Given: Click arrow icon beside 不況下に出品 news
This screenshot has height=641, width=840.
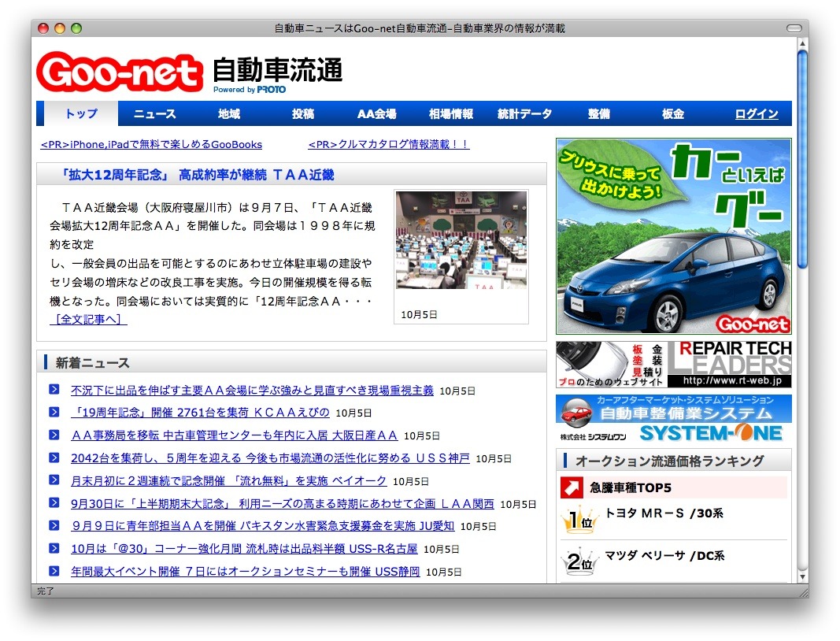Looking at the screenshot, I should pyautogui.click(x=54, y=389).
